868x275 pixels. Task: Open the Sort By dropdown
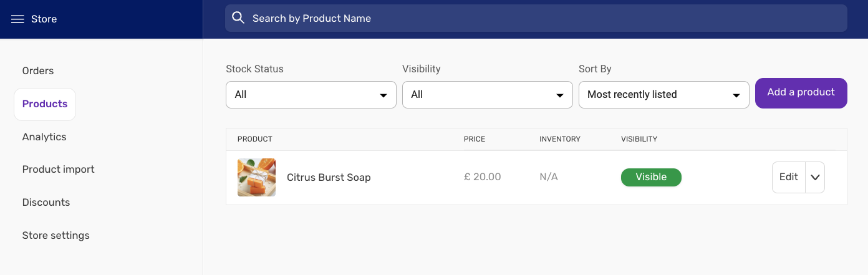pos(664,95)
